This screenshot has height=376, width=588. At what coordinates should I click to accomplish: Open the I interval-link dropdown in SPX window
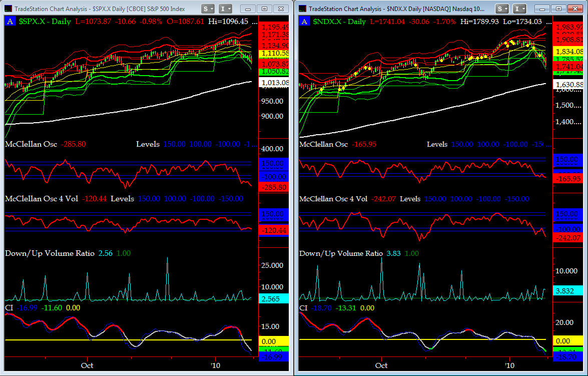pos(225,9)
